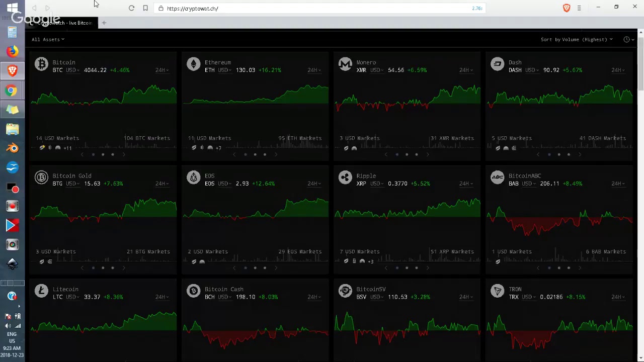Open the 14 USD Markets link for Bitcoin
The height and width of the screenshot is (362, 644).
[x=57, y=138]
